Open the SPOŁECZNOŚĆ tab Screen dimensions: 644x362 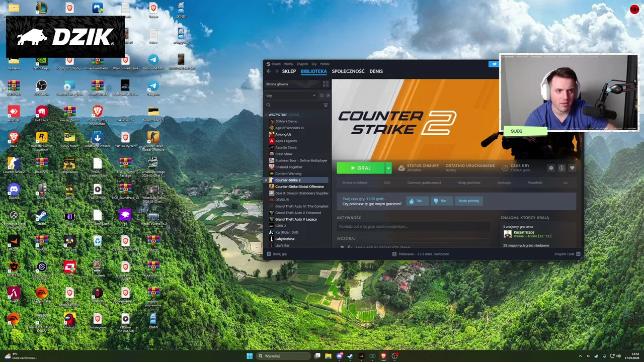point(348,71)
